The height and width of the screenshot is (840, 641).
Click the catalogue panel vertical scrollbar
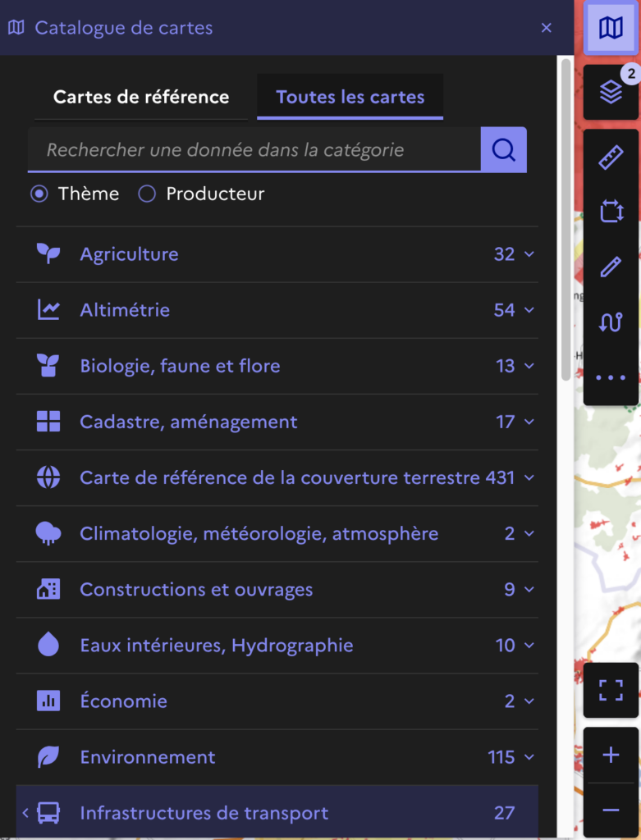(565, 220)
